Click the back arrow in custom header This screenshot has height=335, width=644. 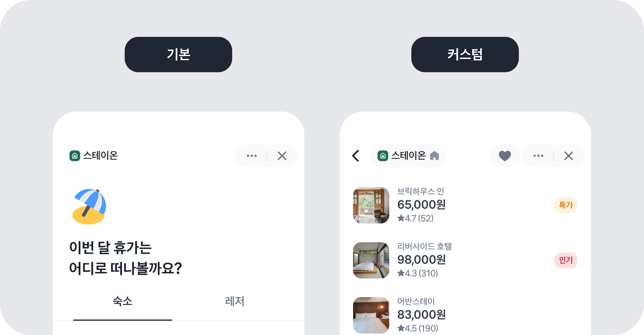(356, 156)
